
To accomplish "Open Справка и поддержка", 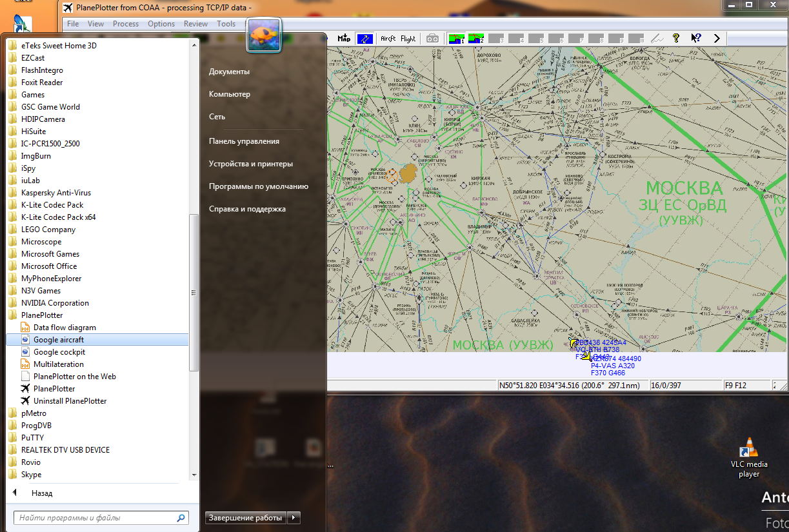I will [247, 209].
